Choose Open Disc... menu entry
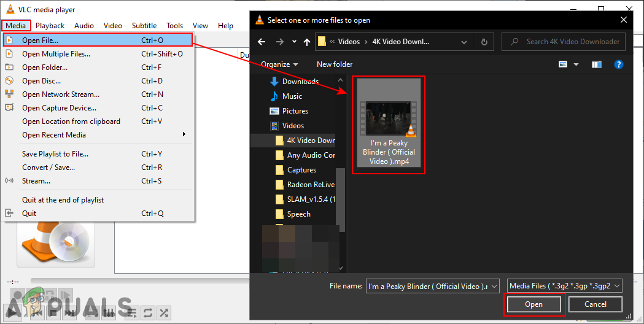Screen dimensions: 644x324 tap(98, 81)
